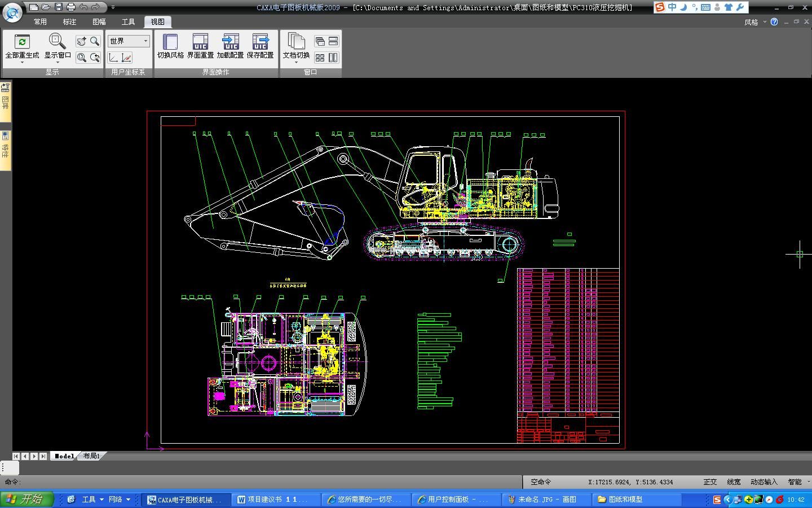Open the 世界 coordinate system dropdown
This screenshot has height=508, width=812.
pos(129,41)
